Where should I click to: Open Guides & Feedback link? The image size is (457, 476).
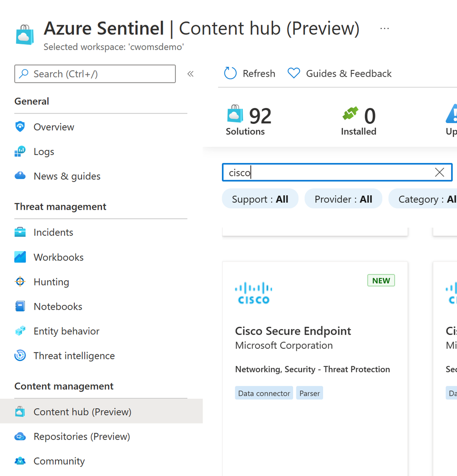tap(339, 73)
